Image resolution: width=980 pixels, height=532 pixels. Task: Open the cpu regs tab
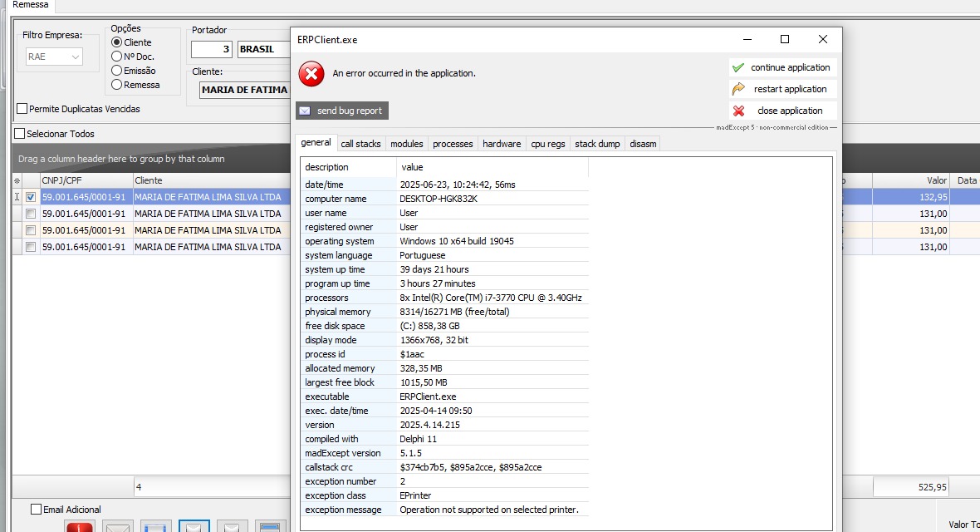pyautogui.click(x=547, y=144)
